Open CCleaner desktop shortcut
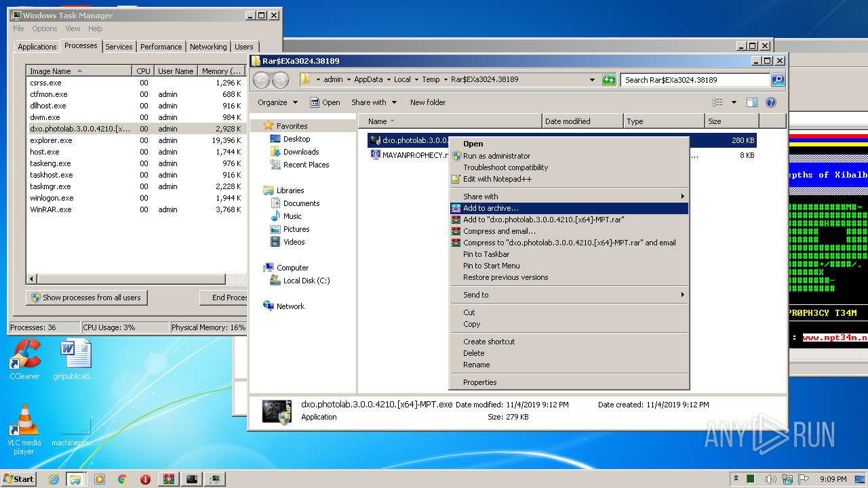 pyautogui.click(x=24, y=359)
